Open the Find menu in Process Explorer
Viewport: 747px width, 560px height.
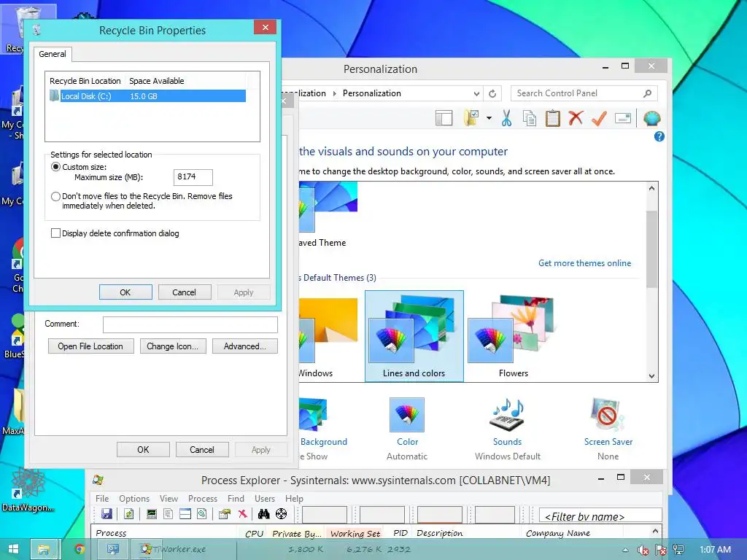236,498
